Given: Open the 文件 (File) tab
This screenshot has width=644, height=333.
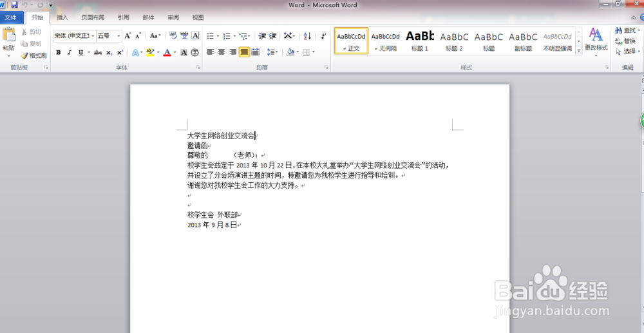Looking at the screenshot, I should [x=11, y=17].
